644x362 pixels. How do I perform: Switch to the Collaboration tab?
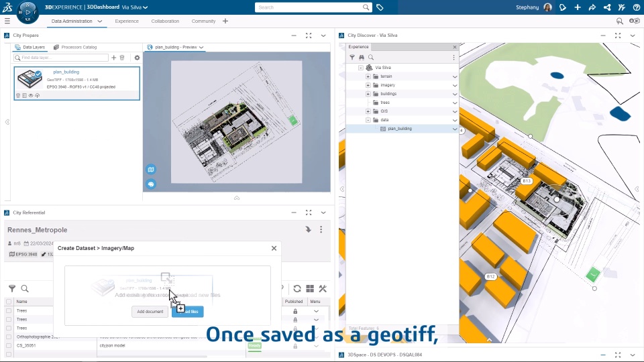click(165, 21)
